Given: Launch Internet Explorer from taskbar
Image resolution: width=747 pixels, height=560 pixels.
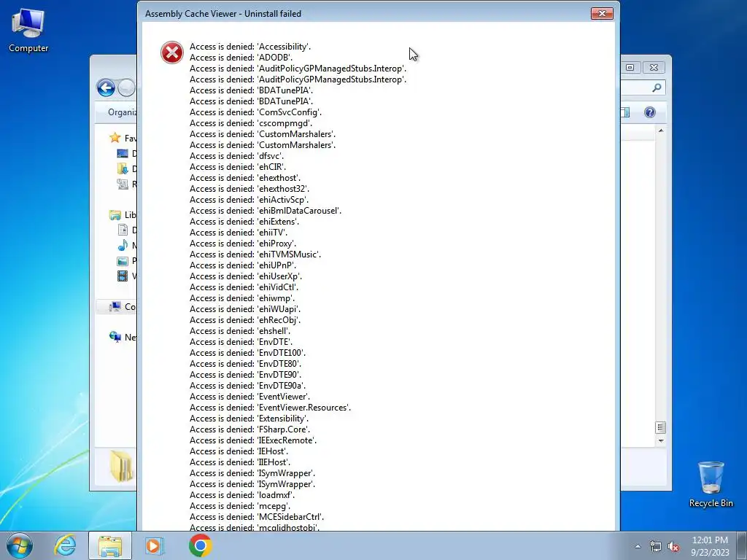Looking at the screenshot, I should click(x=65, y=545).
